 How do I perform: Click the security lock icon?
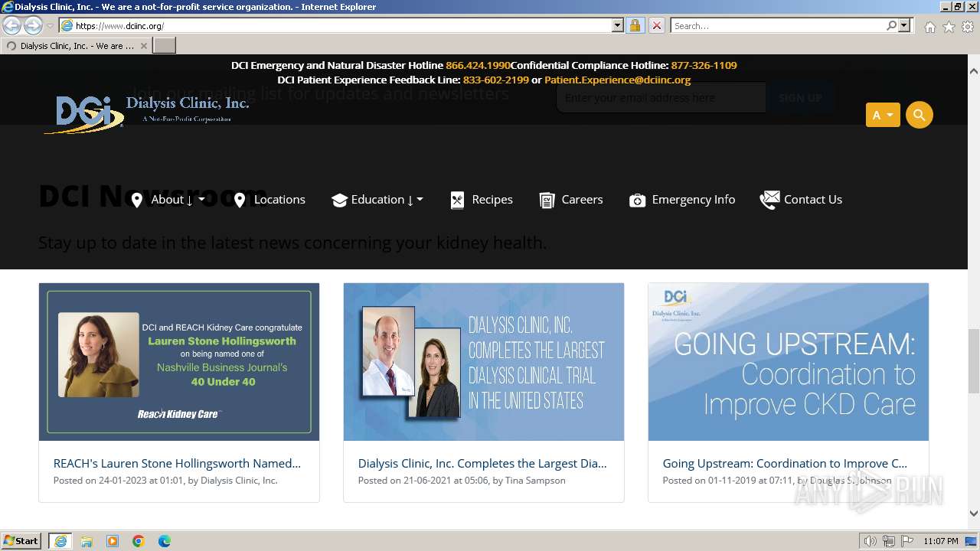[635, 26]
